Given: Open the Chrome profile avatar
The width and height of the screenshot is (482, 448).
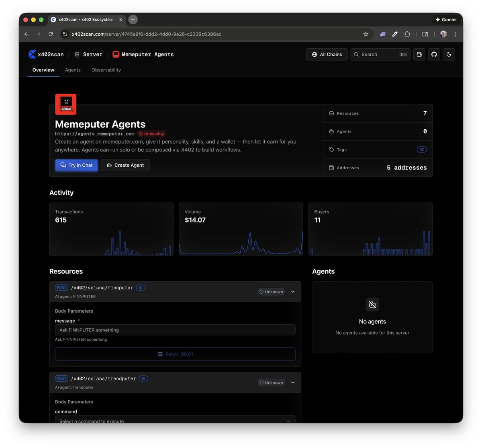Looking at the screenshot, I should point(443,34).
